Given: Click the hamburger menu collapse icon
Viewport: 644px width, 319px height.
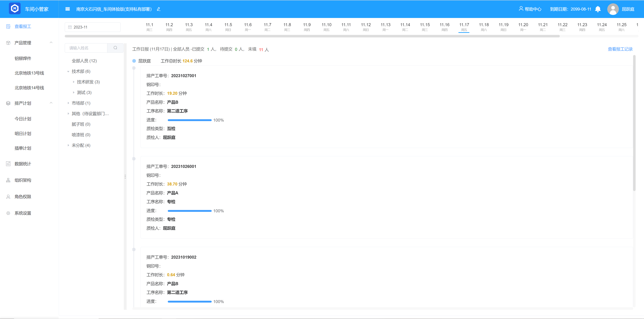Looking at the screenshot, I should tap(67, 9).
